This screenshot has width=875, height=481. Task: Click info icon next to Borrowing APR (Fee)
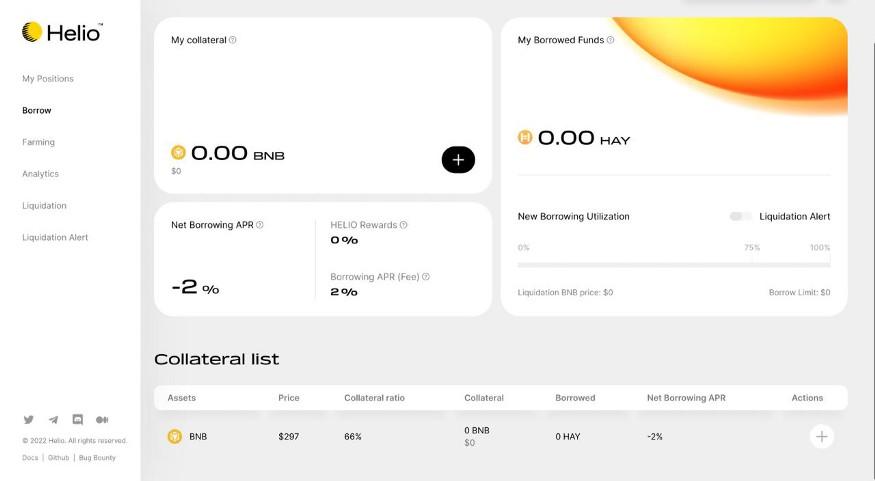pyautogui.click(x=426, y=276)
